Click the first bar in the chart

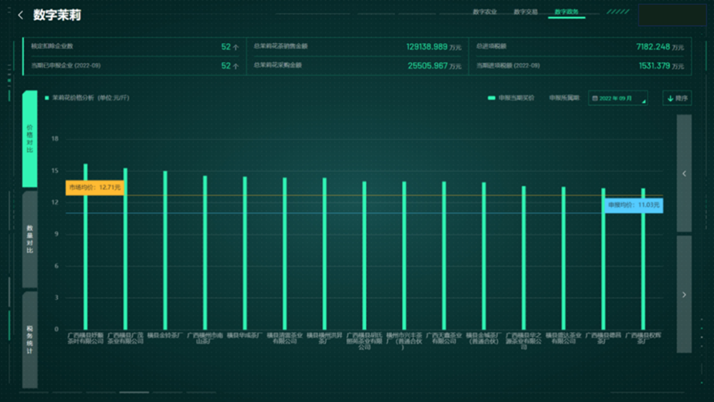(x=85, y=245)
